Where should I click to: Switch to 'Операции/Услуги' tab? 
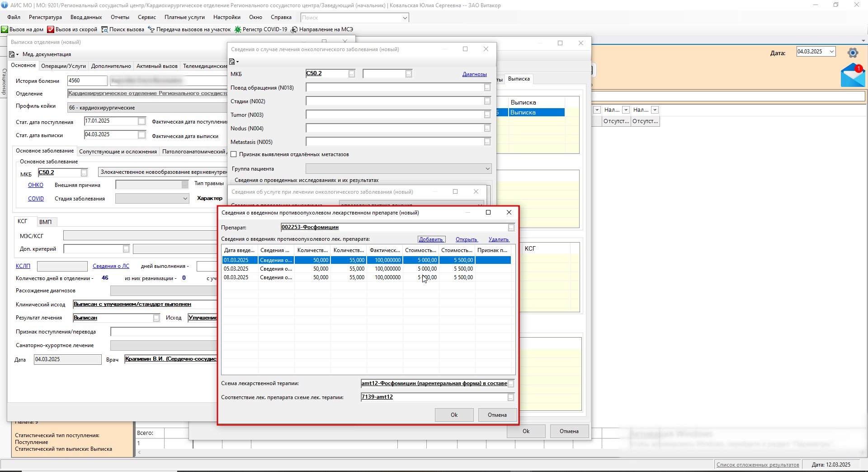[x=63, y=66]
